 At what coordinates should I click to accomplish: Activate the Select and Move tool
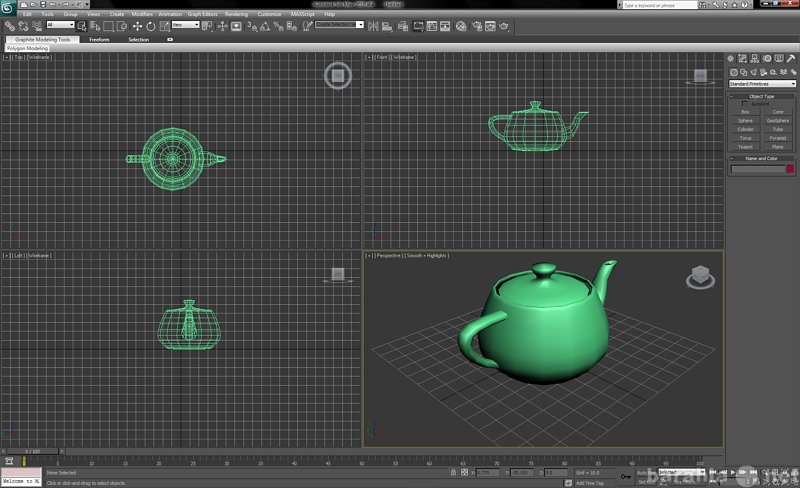[x=137, y=26]
